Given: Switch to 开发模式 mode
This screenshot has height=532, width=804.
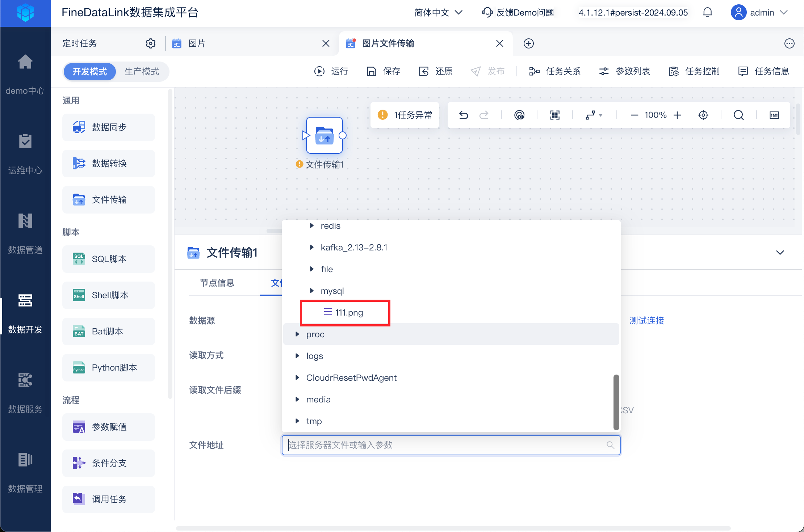Looking at the screenshot, I should point(89,71).
